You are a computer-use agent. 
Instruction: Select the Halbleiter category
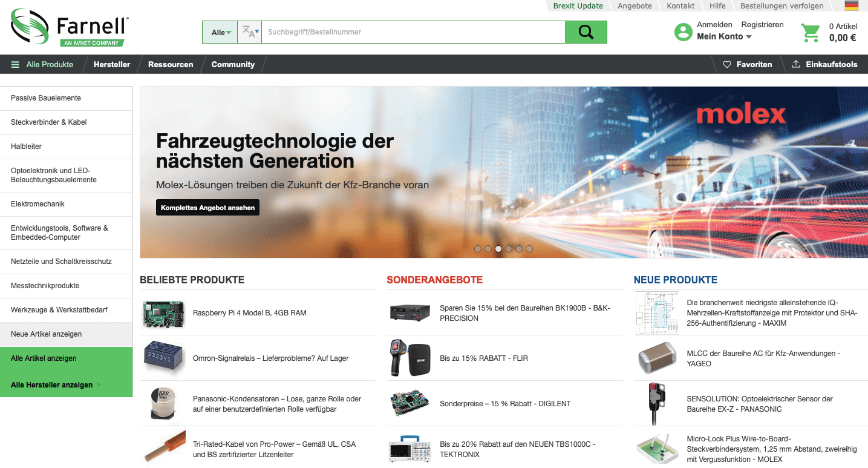[66, 147]
